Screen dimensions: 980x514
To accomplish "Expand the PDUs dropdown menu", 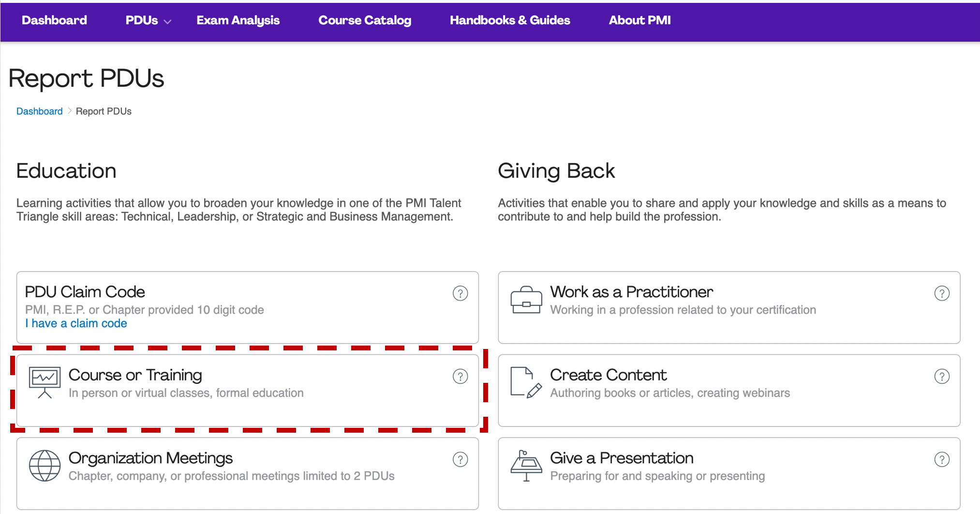I will [x=148, y=20].
